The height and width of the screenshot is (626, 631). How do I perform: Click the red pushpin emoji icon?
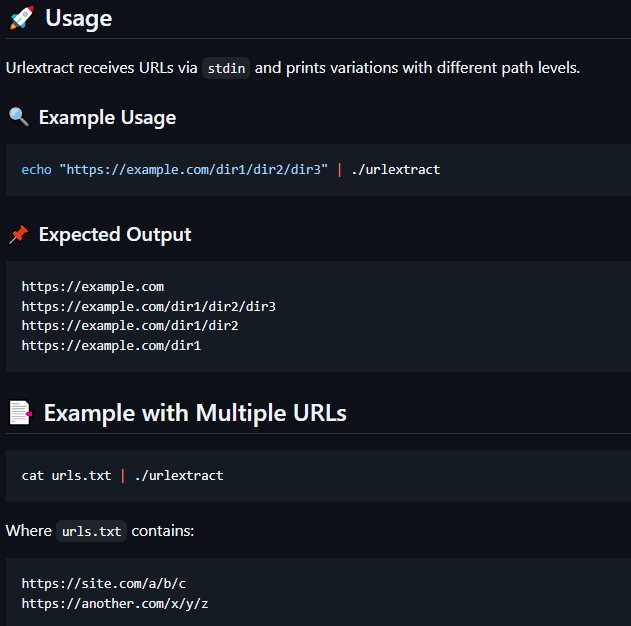pyautogui.click(x=19, y=234)
